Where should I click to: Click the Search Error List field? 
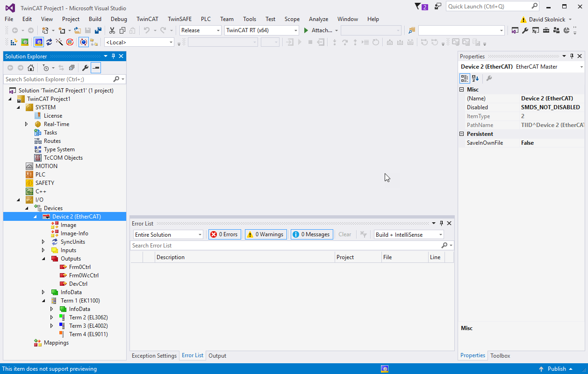[x=292, y=246]
